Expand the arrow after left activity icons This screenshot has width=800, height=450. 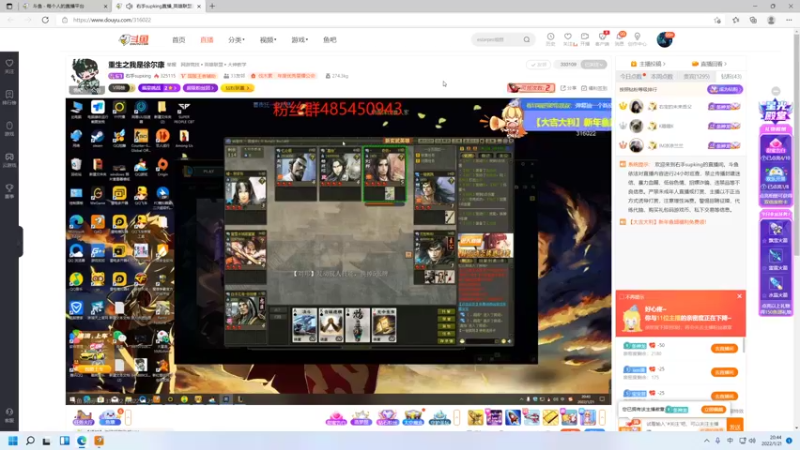coord(128,418)
